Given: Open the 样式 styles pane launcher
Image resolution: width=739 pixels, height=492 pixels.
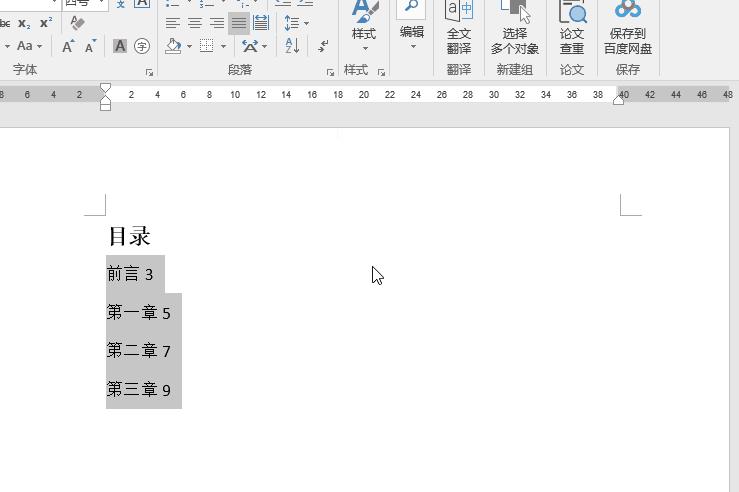Looking at the screenshot, I should point(381,73).
